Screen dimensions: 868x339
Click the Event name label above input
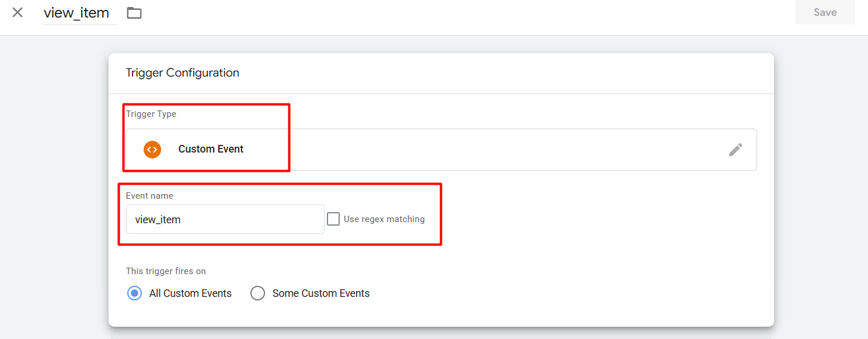[x=149, y=196]
